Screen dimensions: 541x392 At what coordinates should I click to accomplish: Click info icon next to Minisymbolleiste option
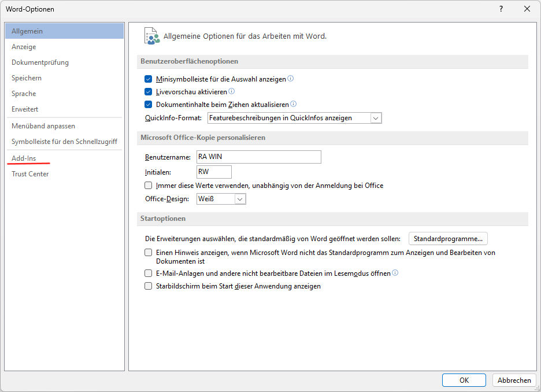point(291,79)
